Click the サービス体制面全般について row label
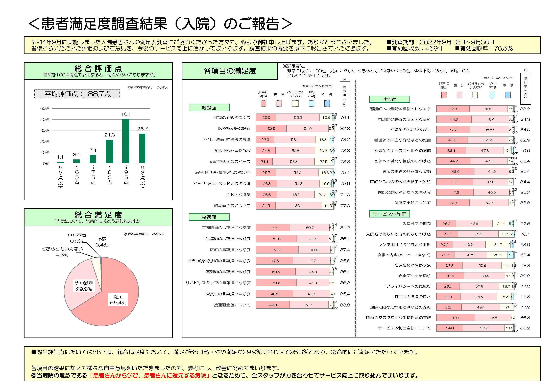This screenshot has width=555, height=392. click(x=404, y=328)
